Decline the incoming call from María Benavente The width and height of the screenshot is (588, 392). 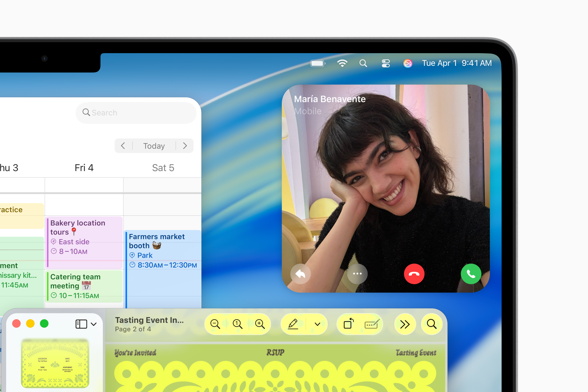(414, 274)
